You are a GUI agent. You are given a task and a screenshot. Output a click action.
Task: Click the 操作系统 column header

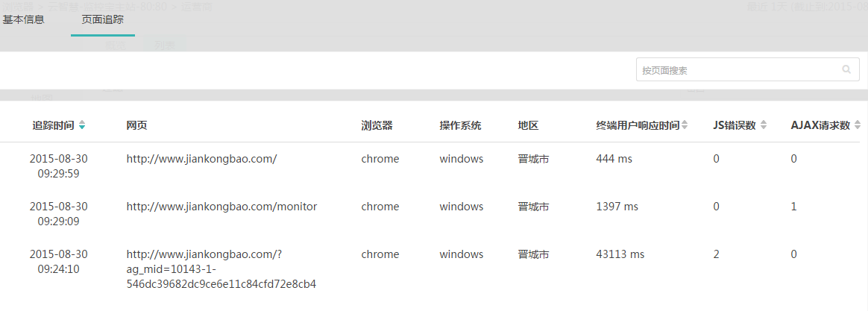point(461,125)
